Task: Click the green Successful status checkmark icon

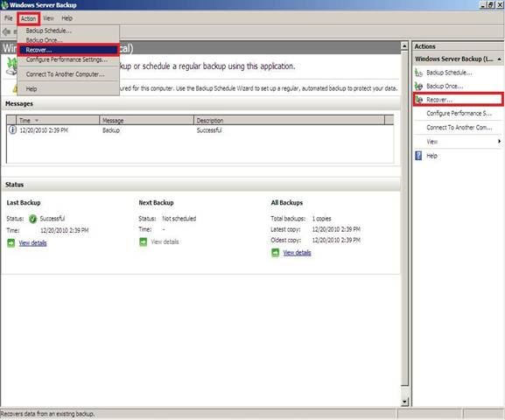Action: click(33, 219)
